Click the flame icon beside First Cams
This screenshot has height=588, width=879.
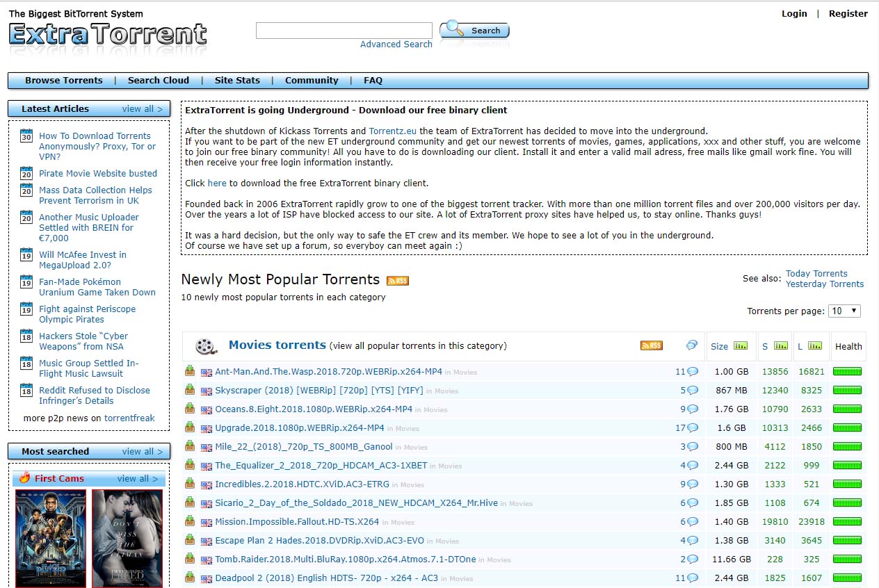click(24, 477)
